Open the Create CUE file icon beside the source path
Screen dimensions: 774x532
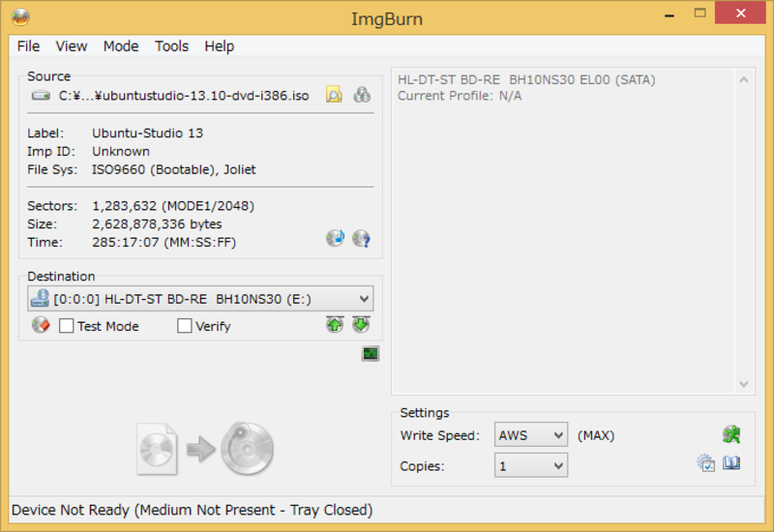pyautogui.click(x=362, y=94)
